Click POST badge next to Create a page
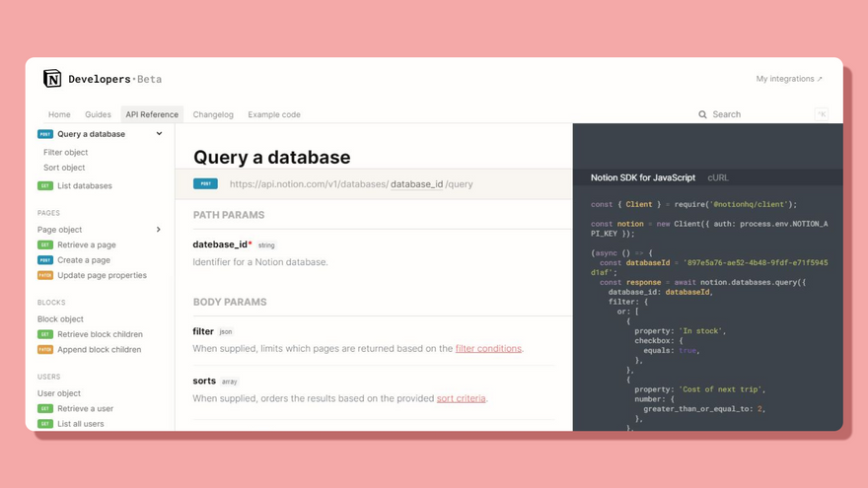 point(45,260)
